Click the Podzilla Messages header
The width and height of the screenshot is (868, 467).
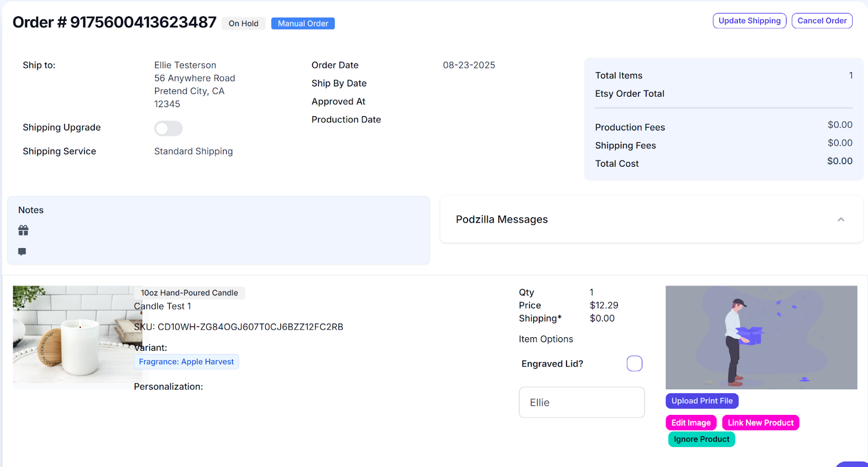pyautogui.click(x=502, y=219)
